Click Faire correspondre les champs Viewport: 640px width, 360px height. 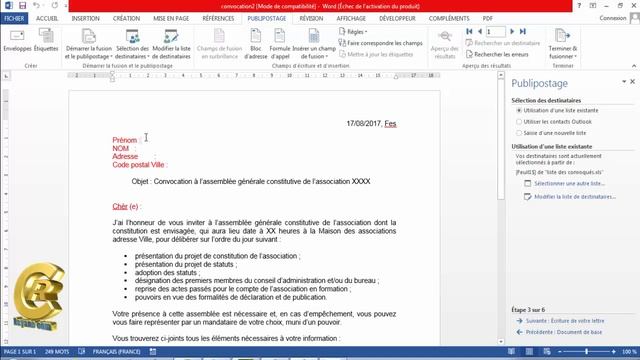point(380,43)
